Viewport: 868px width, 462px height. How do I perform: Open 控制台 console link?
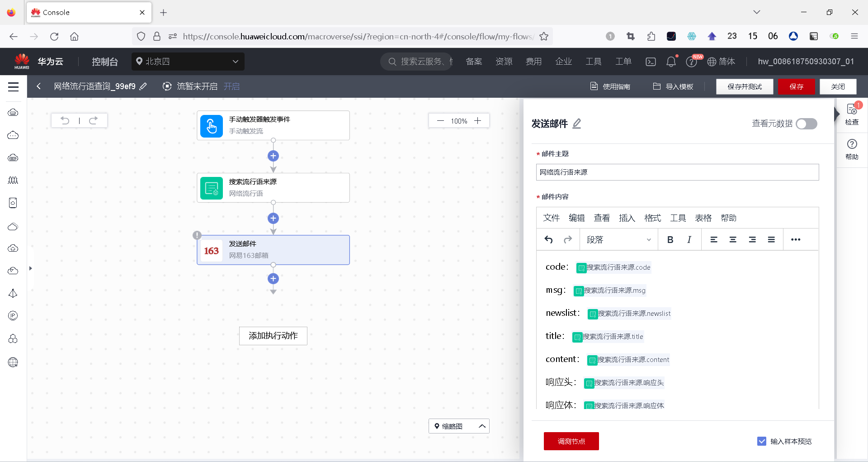tap(105, 62)
